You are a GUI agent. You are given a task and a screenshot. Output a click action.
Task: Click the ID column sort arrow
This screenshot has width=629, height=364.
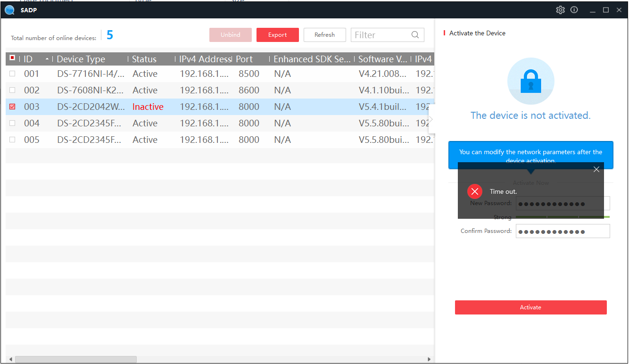coord(47,59)
